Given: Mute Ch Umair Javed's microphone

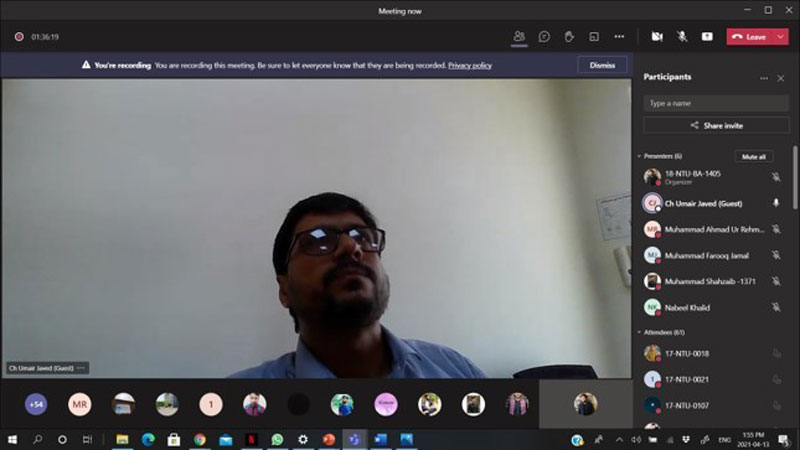Looking at the screenshot, I should click(x=776, y=203).
